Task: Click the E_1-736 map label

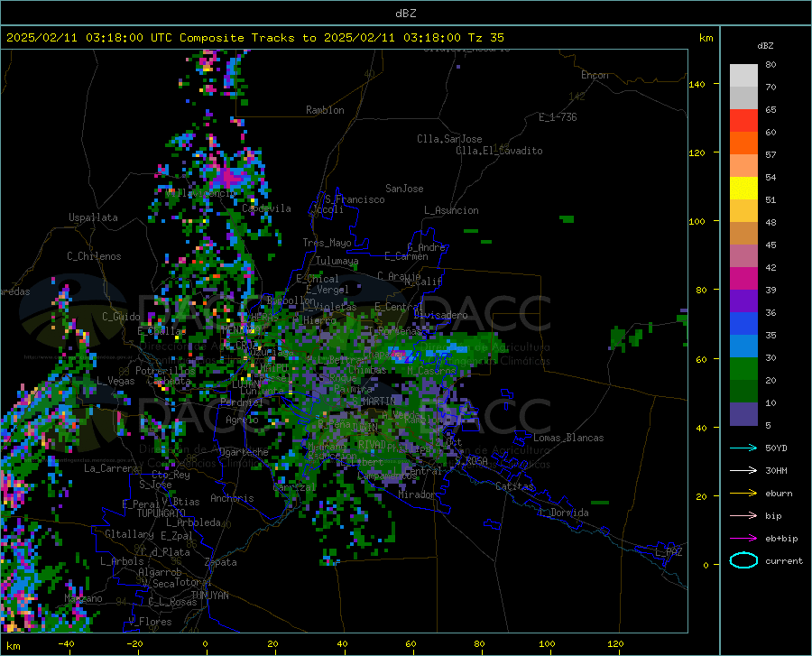Action: coord(558,117)
